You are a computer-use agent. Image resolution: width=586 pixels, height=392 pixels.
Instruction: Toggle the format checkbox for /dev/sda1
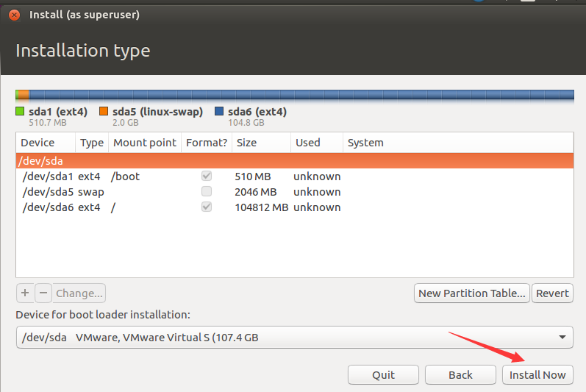(207, 176)
